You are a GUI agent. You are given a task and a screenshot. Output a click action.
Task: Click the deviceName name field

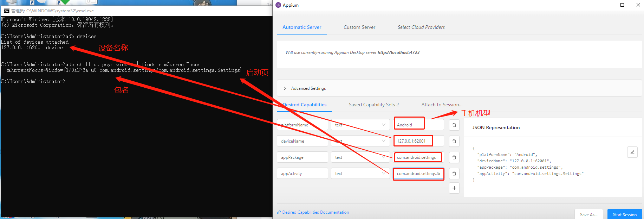pos(303,141)
